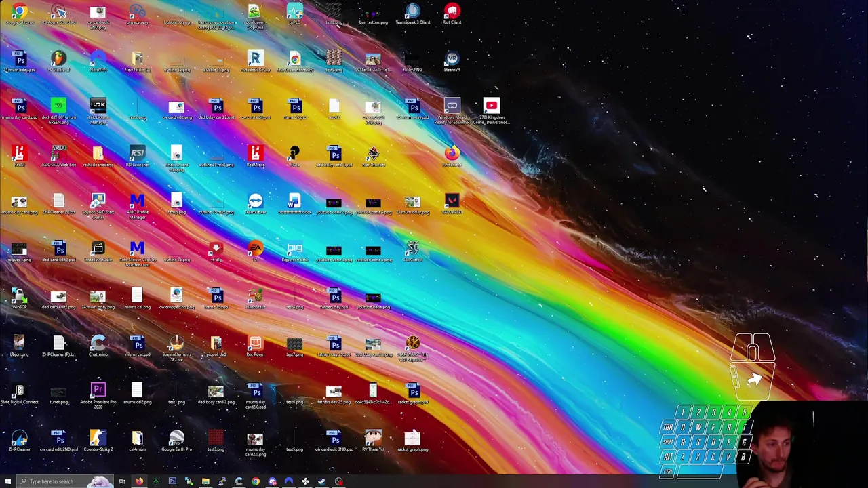Select the racket graph.psd file
This screenshot has width=868, height=488.
pyautogui.click(x=412, y=391)
